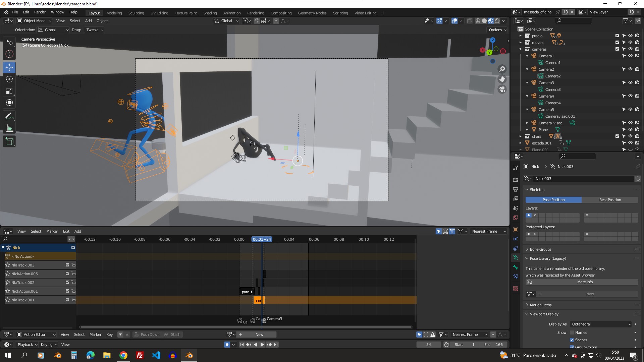Switch to the Shading workspace tab
This screenshot has width=644, height=362.
click(x=210, y=13)
